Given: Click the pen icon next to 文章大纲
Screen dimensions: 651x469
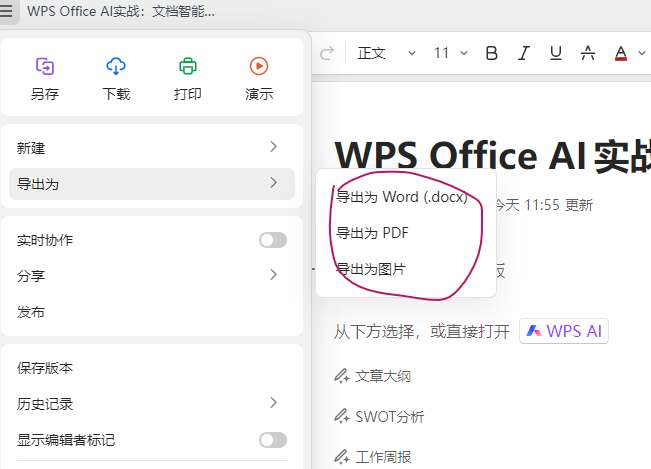Looking at the screenshot, I should (x=342, y=376).
